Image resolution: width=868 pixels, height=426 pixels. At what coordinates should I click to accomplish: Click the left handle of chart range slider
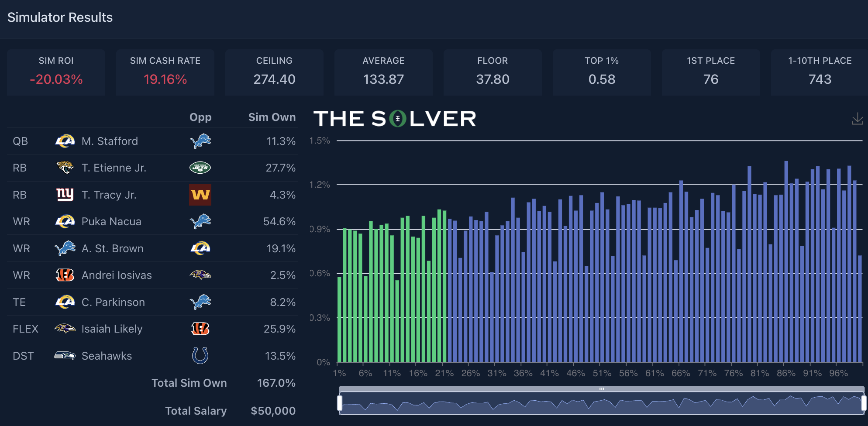[340, 403]
